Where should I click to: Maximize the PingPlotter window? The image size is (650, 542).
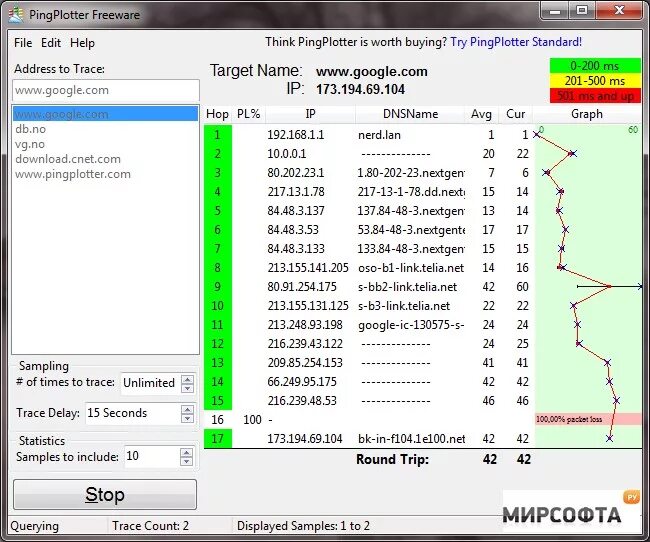[582, 10]
